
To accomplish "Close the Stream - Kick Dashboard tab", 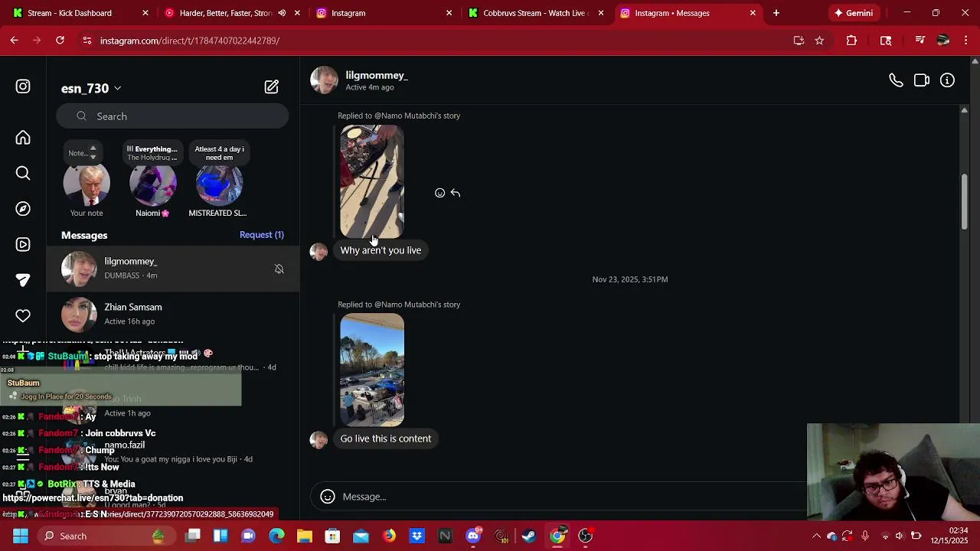I will click(x=145, y=13).
